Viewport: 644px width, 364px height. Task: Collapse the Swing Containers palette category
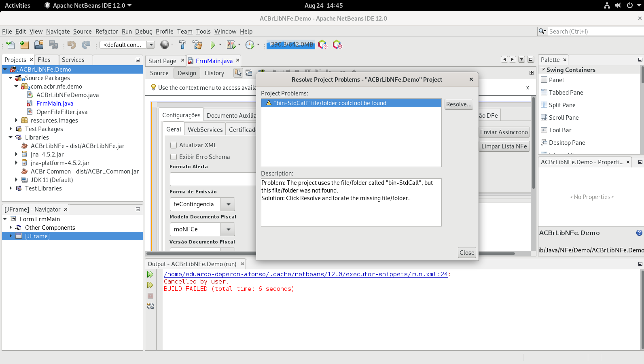543,70
